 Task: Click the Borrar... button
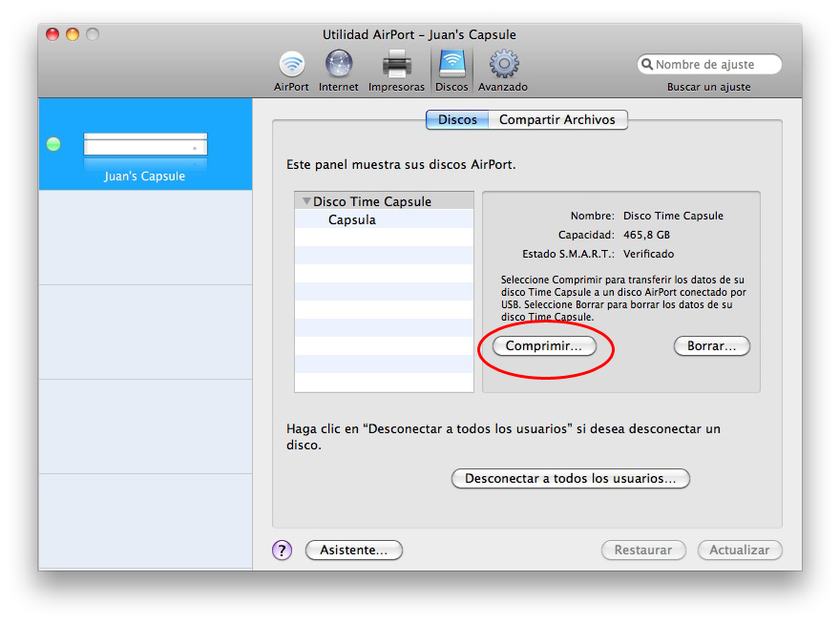tap(711, 345)
